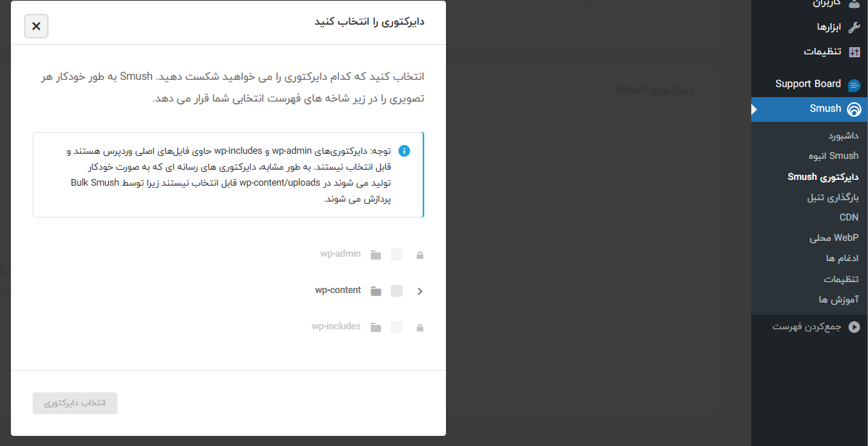Click the disabled wp-includes checkbox

coord(397,327)
